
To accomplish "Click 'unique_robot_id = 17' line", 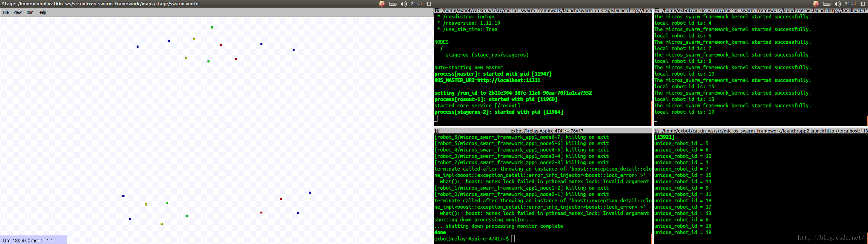I will coord(683,207).
